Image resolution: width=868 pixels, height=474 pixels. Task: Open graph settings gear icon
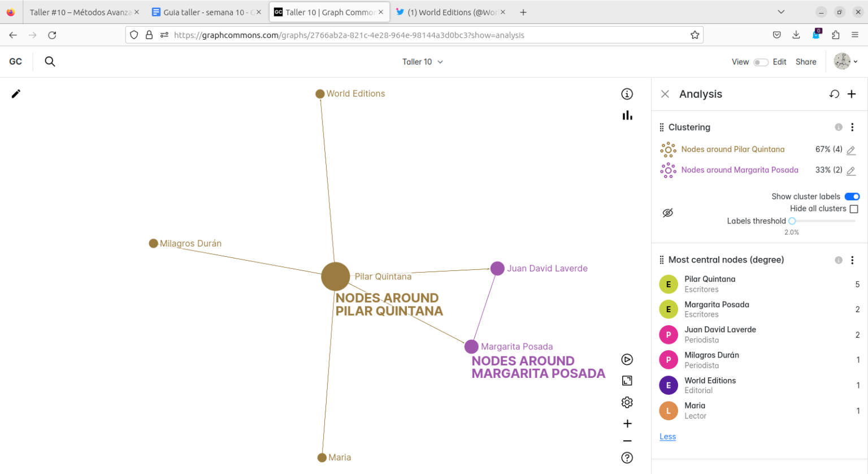click(627, 402)
